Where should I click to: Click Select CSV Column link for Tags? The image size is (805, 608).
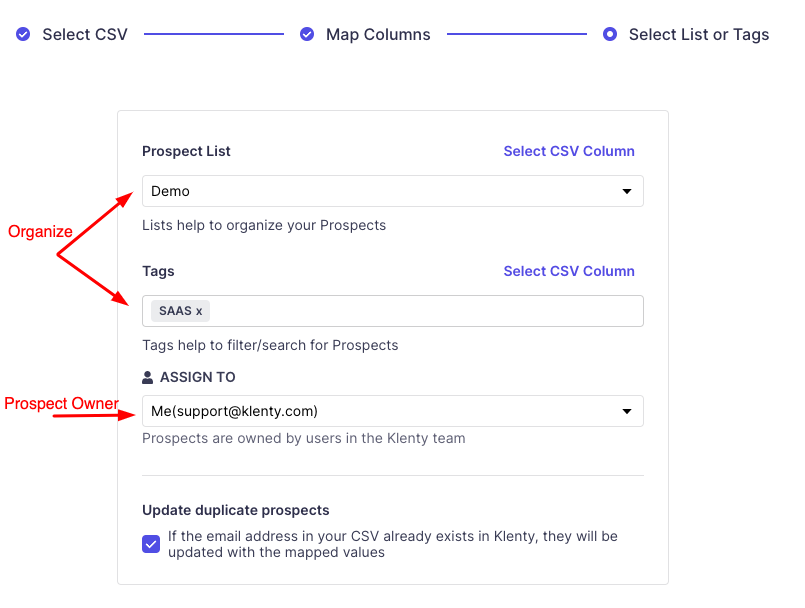[x=569, y=271]
